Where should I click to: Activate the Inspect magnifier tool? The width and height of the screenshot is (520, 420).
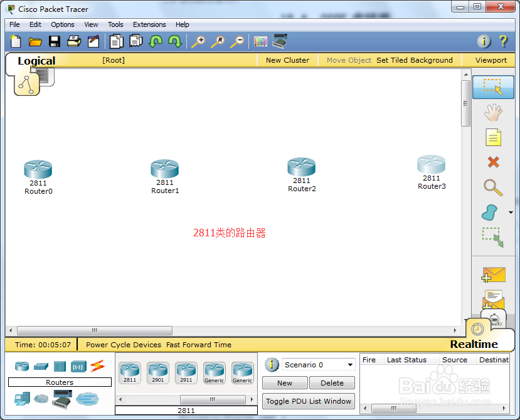click(493, 187)
